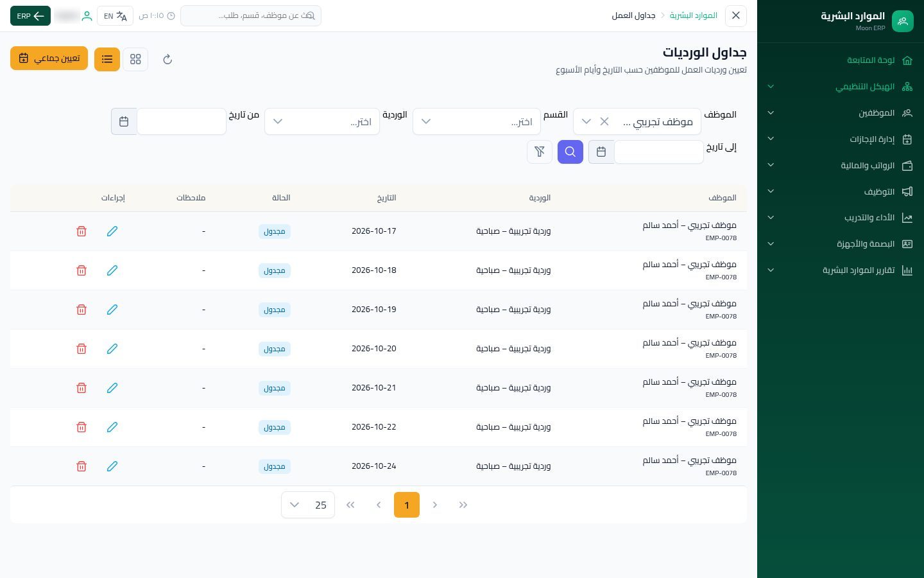Image resolution: width=924 pixels, height=578 pixels.
Task: Expand الهيكل التنظيمي sidebar menu
Action: (x=841, y=87)
